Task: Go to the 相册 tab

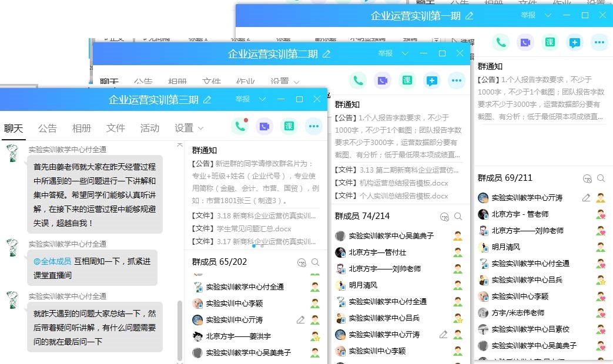Action: [82, 128]
